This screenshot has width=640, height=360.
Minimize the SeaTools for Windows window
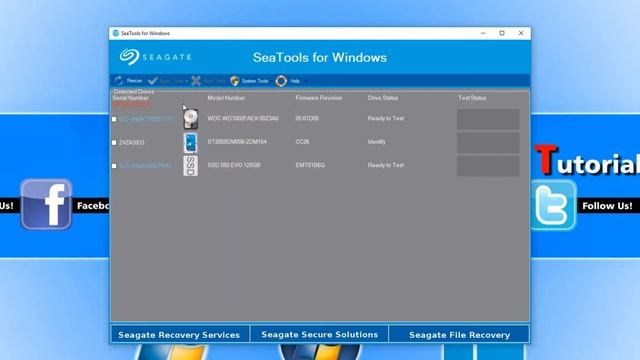coord(483,33)
